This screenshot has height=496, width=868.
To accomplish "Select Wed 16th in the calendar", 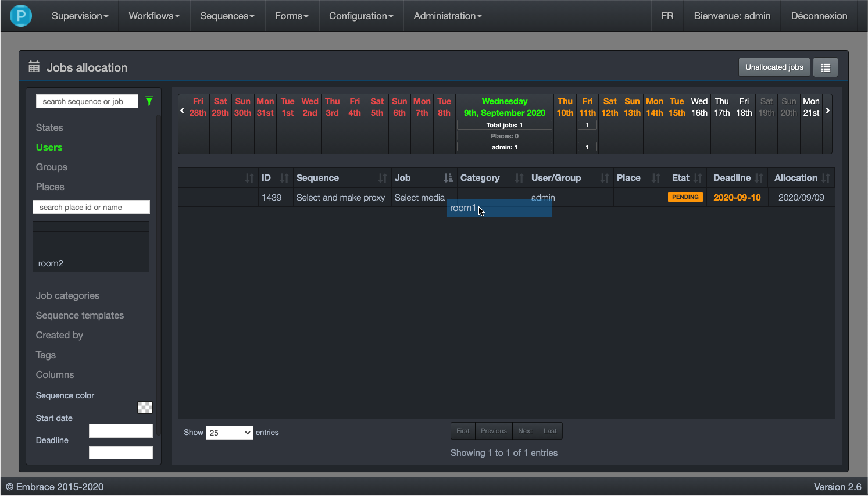I will pos(699,107).
